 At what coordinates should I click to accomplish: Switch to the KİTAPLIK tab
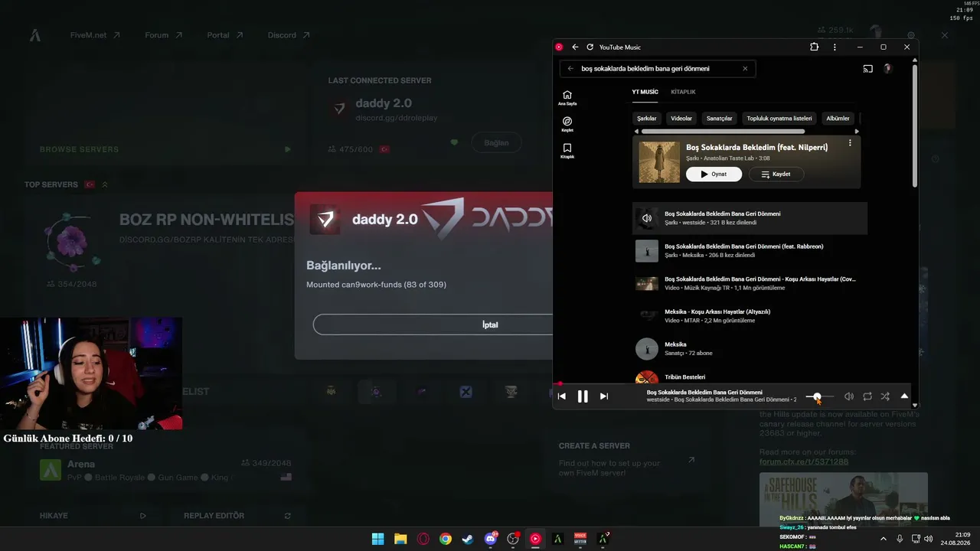coord(683,92)
